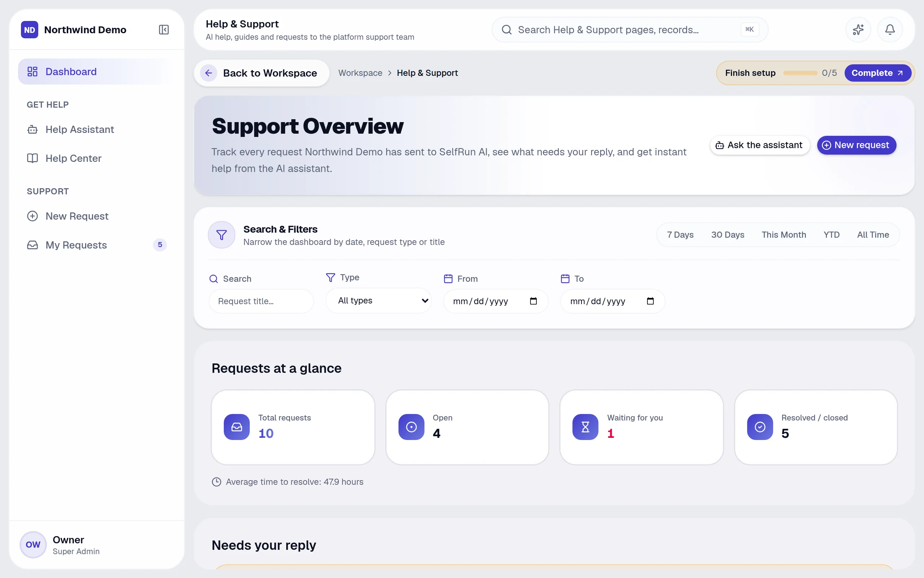Select the 7 Days range

coord(680,235)
